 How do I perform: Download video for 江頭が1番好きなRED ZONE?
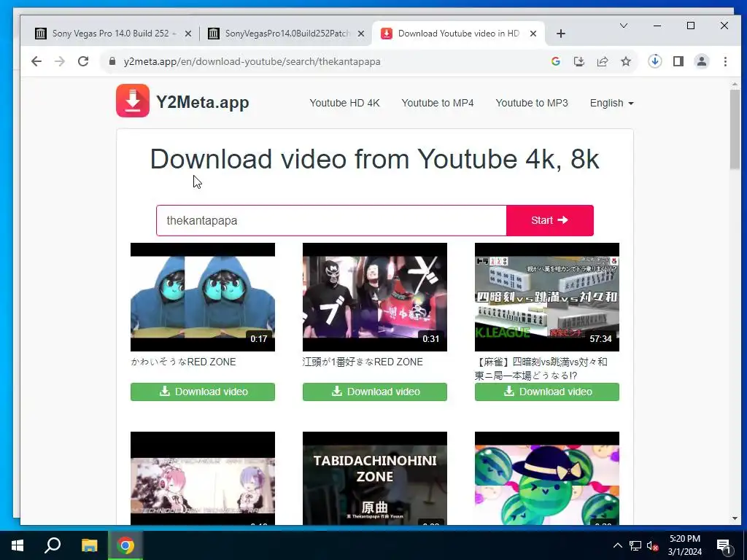[374, 392]
